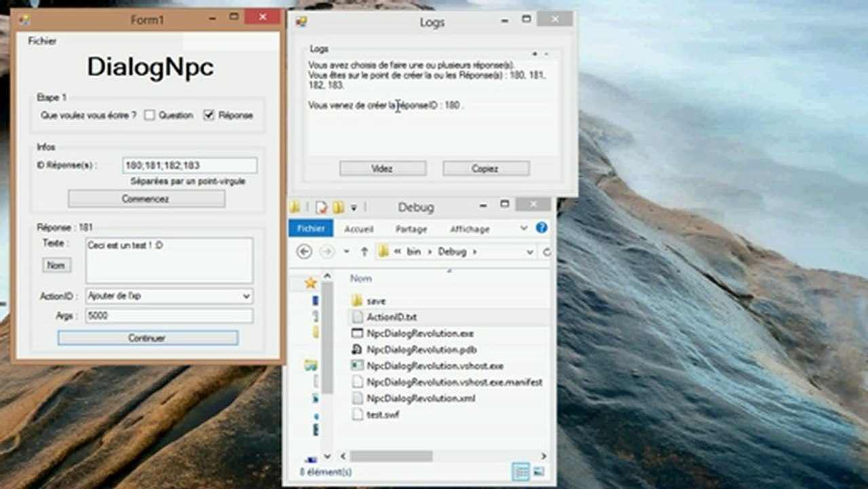The width and height of the screenshot is (868, 489).
Task: Refresh the Debug folder view
Action: [547, 252]
